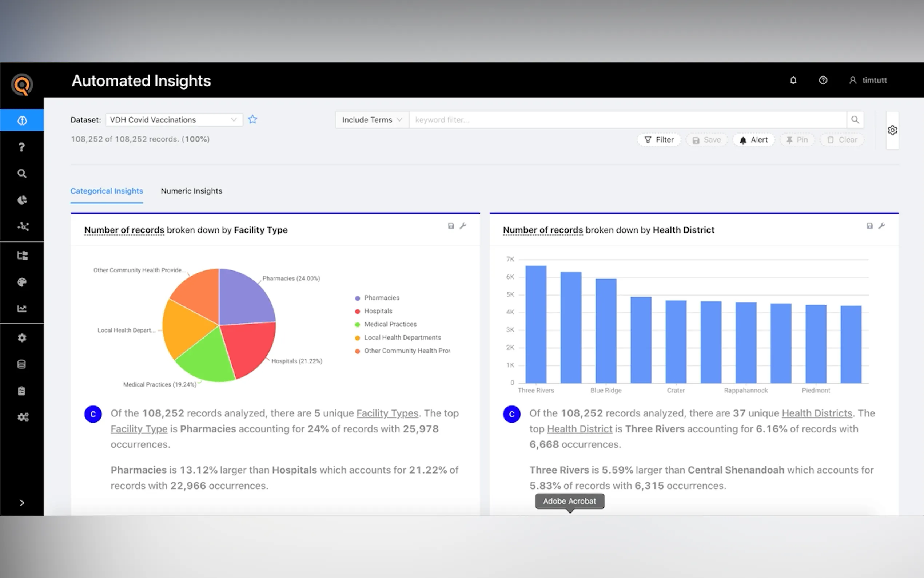Open the help question-circle icon in header
The image size is (924, 578).
[x=823, y=80]
